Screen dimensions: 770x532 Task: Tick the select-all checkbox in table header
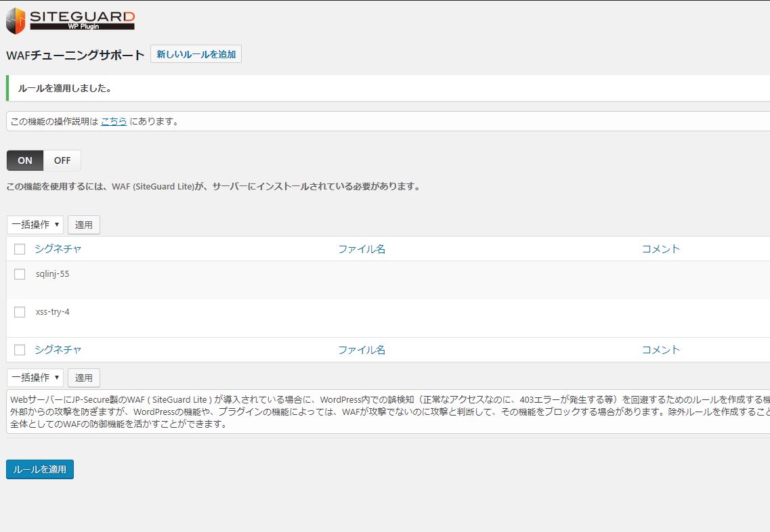[20, 249]
